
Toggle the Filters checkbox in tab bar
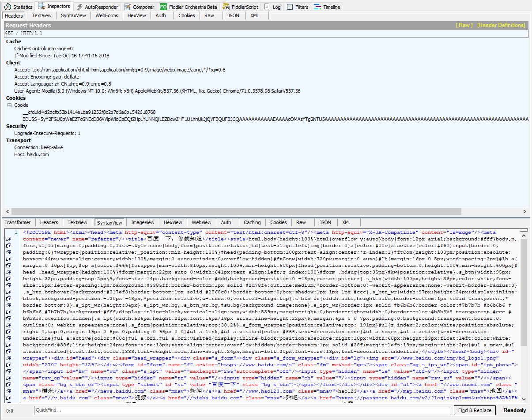point(290,7)
